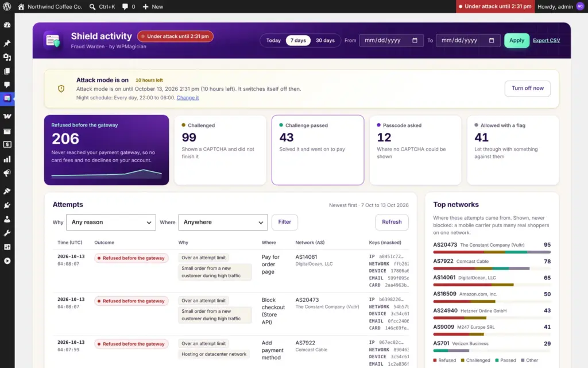Open Plugins plug icon

click(7, 205)
